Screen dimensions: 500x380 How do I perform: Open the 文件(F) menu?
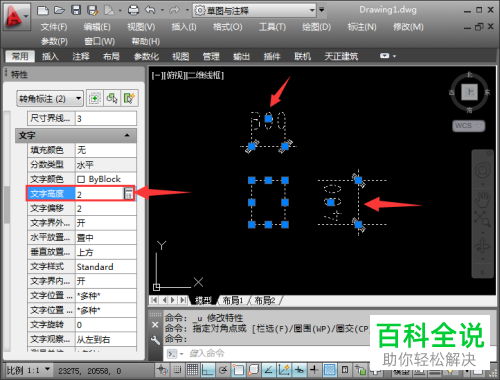point(54,27)
